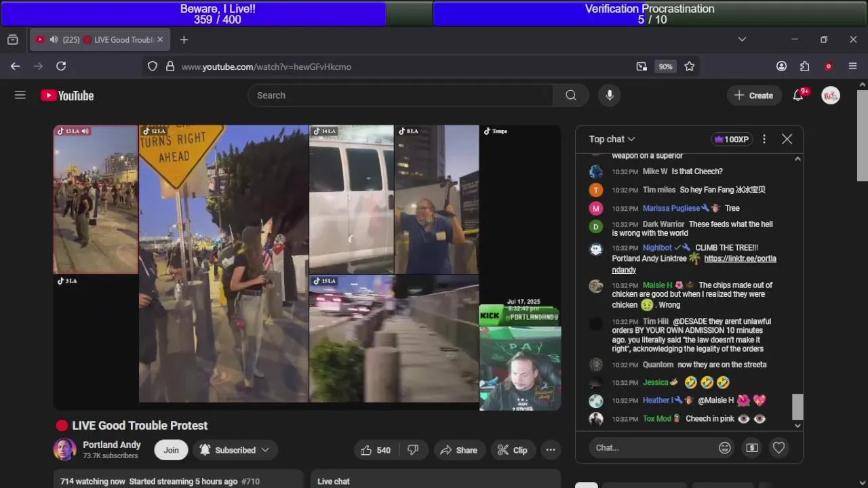Open more actions ellipsis below video
Viewport: 868px width, 488px height.
click(551, 450)
